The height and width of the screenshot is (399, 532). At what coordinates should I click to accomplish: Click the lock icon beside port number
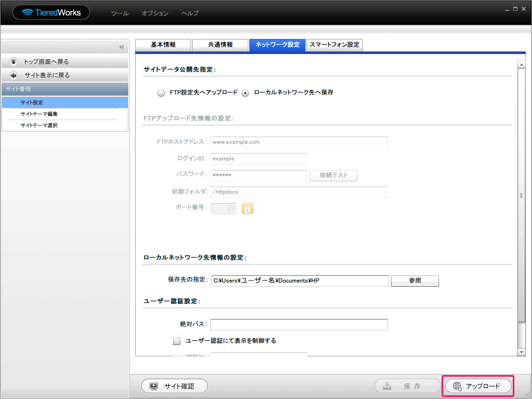point(247,208)
